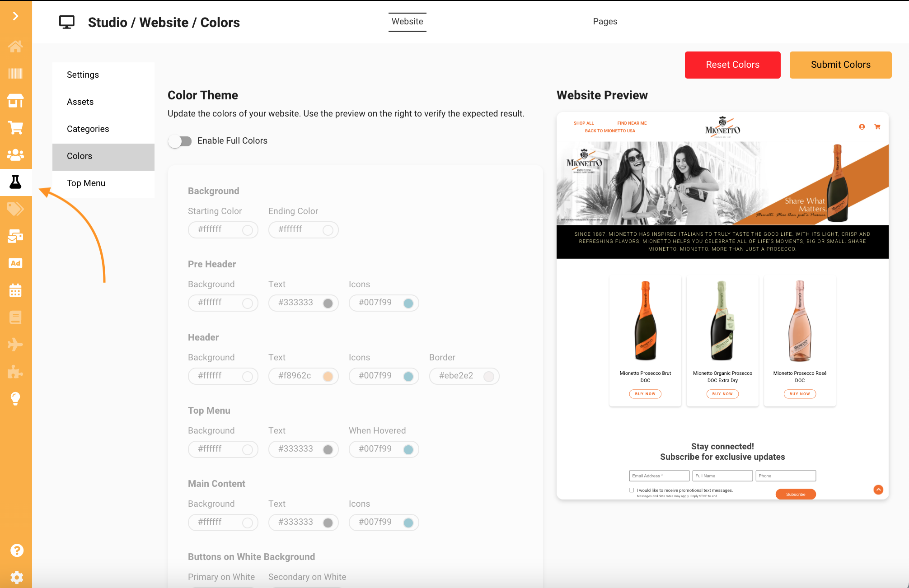Viewport: 909px width, 588px height.
Task: Toggle the Enable Full Colors switch
Action: 180,141
